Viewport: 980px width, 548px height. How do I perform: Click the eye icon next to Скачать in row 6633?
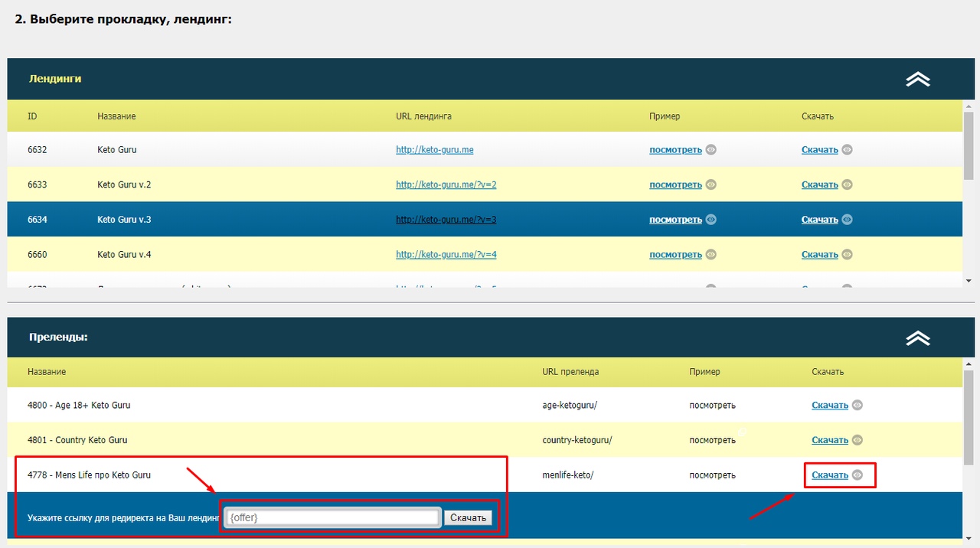point(847,184)
